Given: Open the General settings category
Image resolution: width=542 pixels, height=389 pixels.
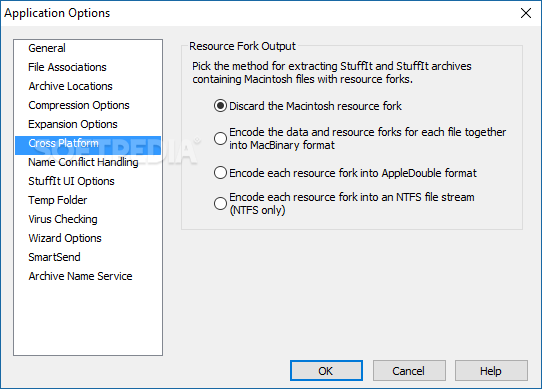Looking at the screenshot, I should (x=47, y=48).
